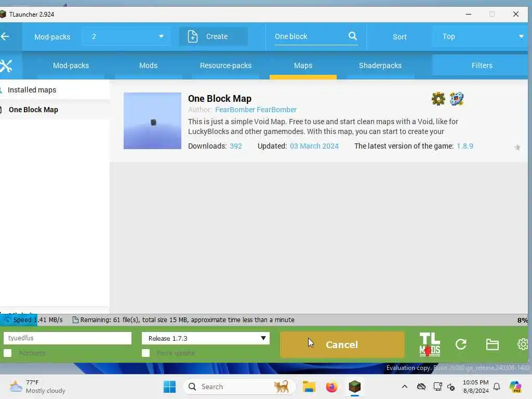
Task: Open the Top sort dropdown
Action: click(x=480, y=36)
